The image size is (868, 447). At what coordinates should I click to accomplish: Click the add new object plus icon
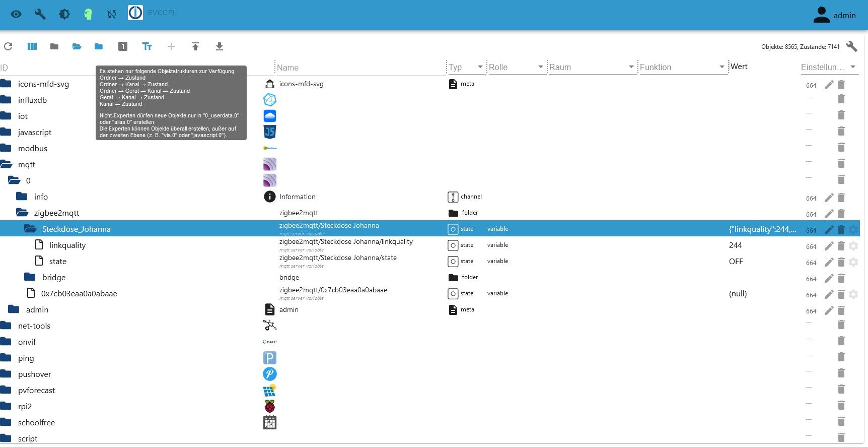point(171,46)
